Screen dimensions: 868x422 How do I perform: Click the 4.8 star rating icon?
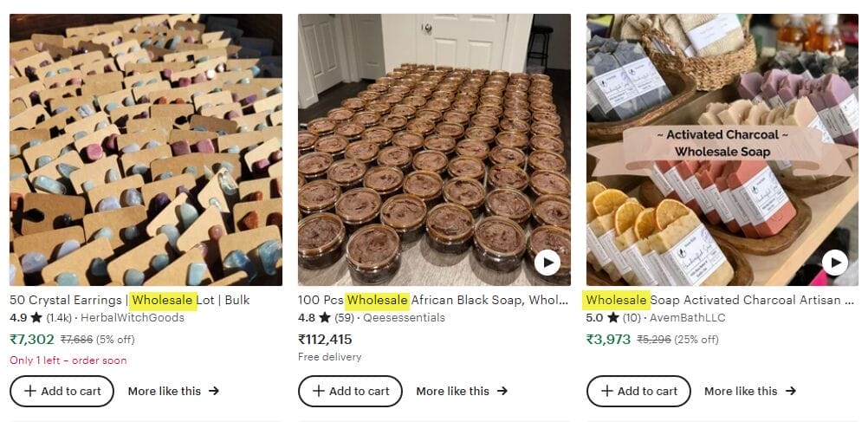(x=325, y=318)
